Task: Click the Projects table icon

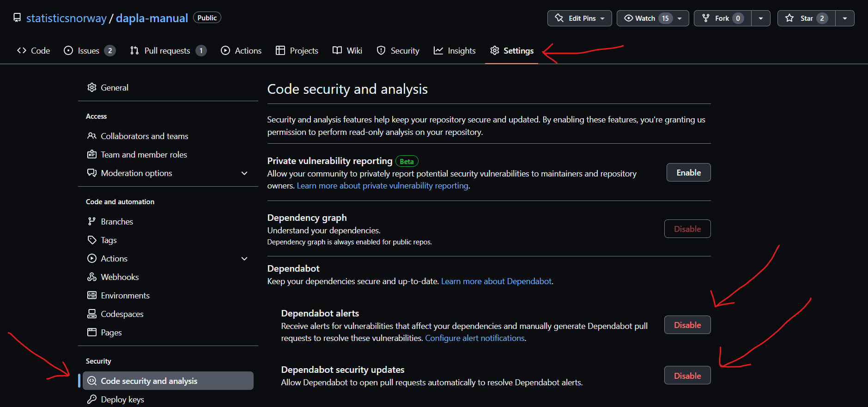Action: click(x=280, y=50)
